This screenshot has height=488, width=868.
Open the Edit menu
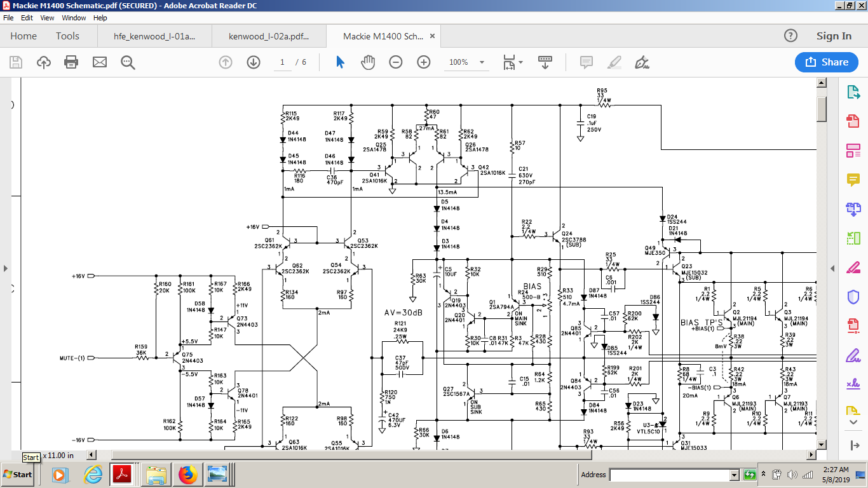(x=28, y=18)
